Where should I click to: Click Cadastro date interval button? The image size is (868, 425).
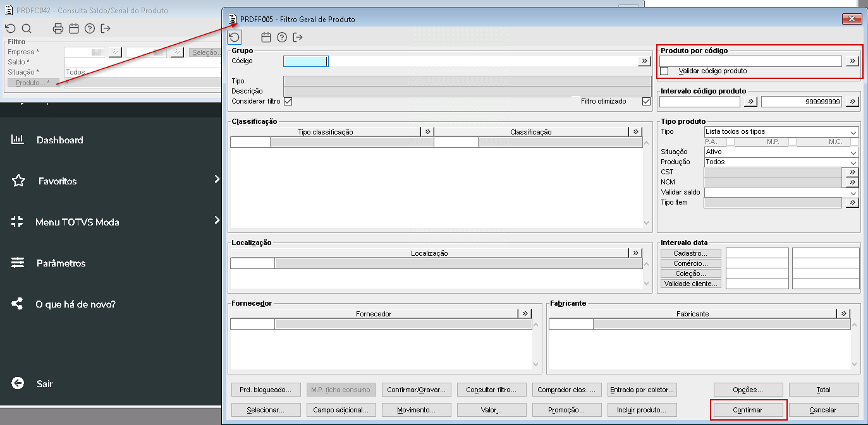(690, 253)
